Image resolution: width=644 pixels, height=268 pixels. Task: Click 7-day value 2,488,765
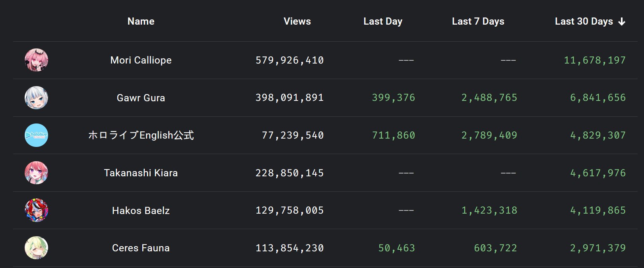pos(489,98)
